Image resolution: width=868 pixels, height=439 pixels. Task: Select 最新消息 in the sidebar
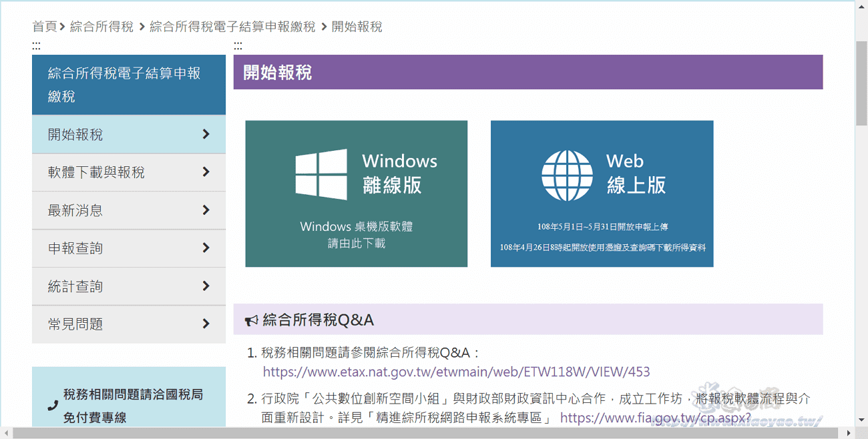(x=129, y=211)
